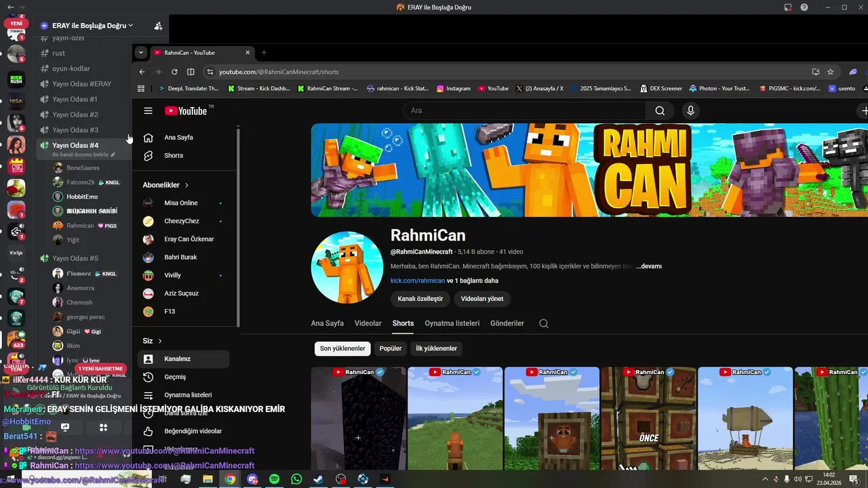Toggle volume icon in system tray
This screenshot has height=488, width=868.
(x=798, y=479)
